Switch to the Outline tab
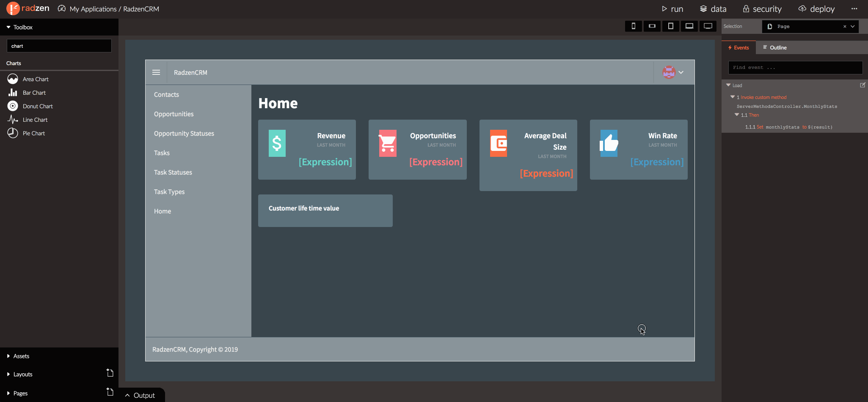The image size is (868, 402). (774, 47)
